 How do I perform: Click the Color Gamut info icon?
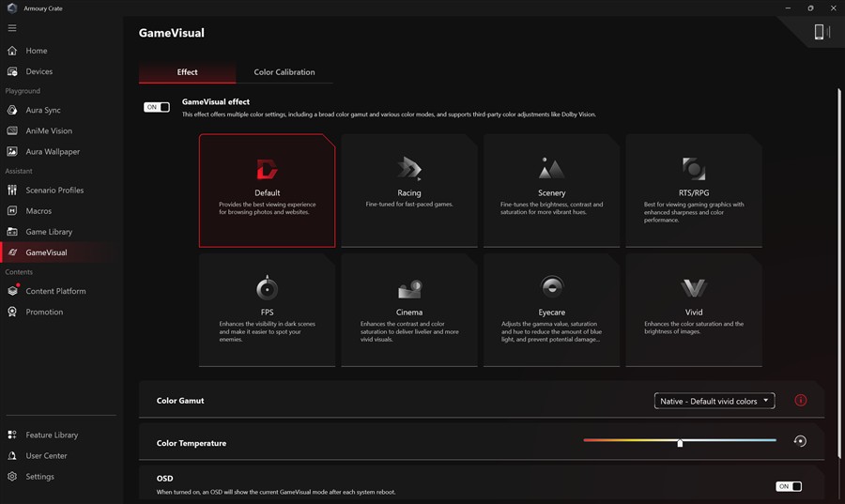(x=800, y=401)
